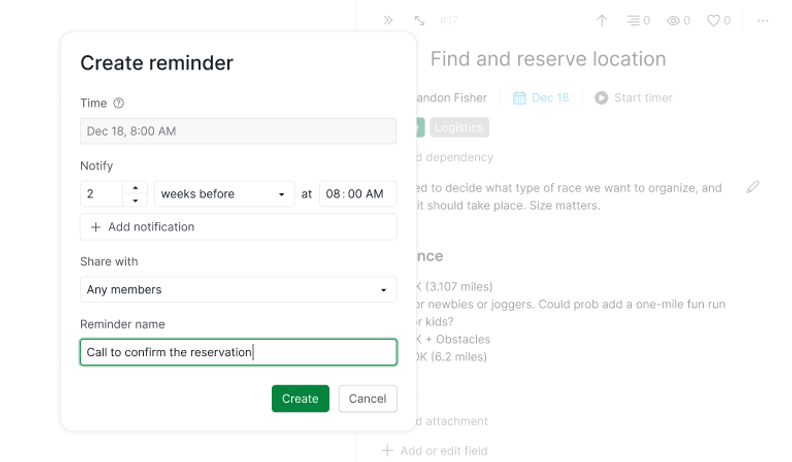Click the Reminder name text field
Screen dimensions: 792x462
(238, 352)
